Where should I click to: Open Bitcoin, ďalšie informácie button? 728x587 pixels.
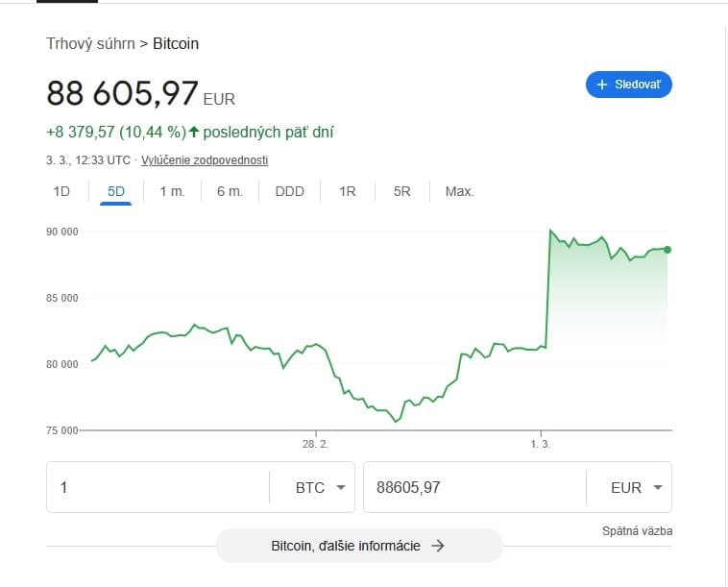358,546
